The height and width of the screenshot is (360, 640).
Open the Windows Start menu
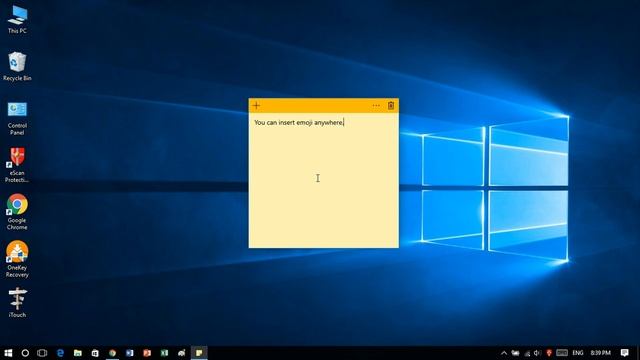[8, 353]
